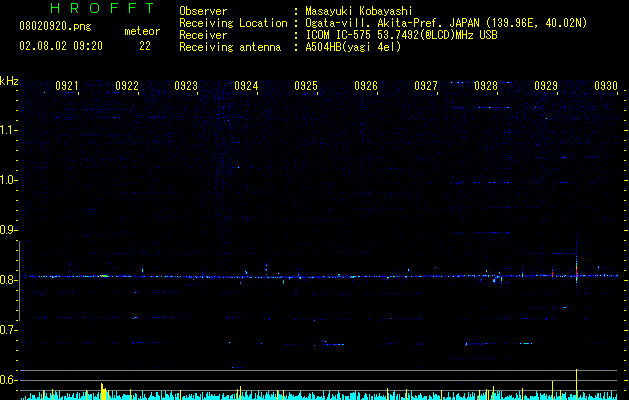Click the ICOM IC-575 receiver description
Viewport: 629px width, 400px height.
[x=401, y=35]
